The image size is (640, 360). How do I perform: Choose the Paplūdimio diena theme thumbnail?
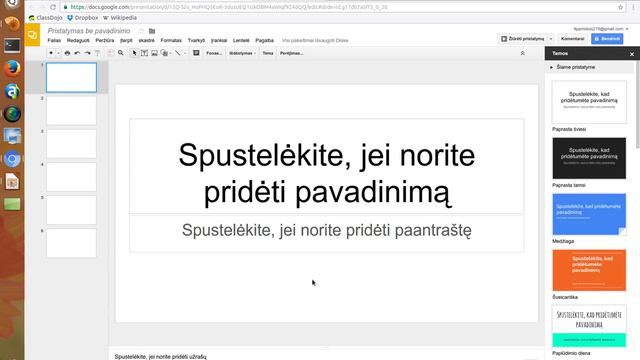pyautogui.click(x=589, y=326)
